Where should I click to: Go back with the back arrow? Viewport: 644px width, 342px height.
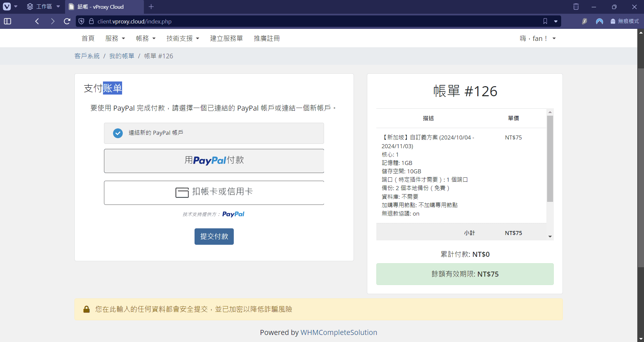(x=37, y=21)
